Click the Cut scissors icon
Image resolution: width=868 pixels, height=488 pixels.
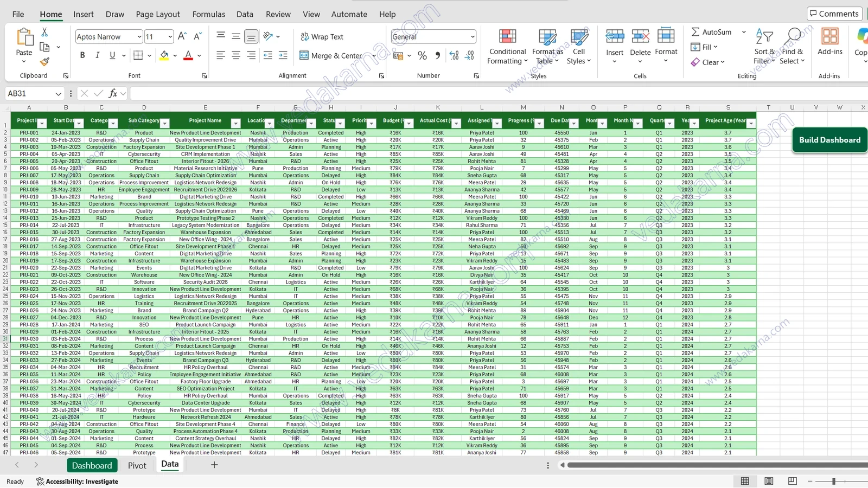click(x=44, y=33)
